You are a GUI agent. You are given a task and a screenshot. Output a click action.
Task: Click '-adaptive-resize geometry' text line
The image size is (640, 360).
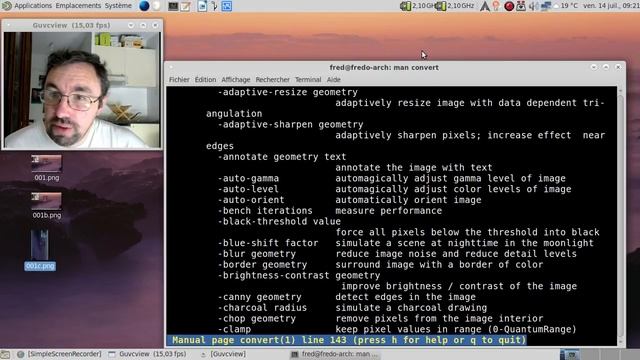point(287,92)
